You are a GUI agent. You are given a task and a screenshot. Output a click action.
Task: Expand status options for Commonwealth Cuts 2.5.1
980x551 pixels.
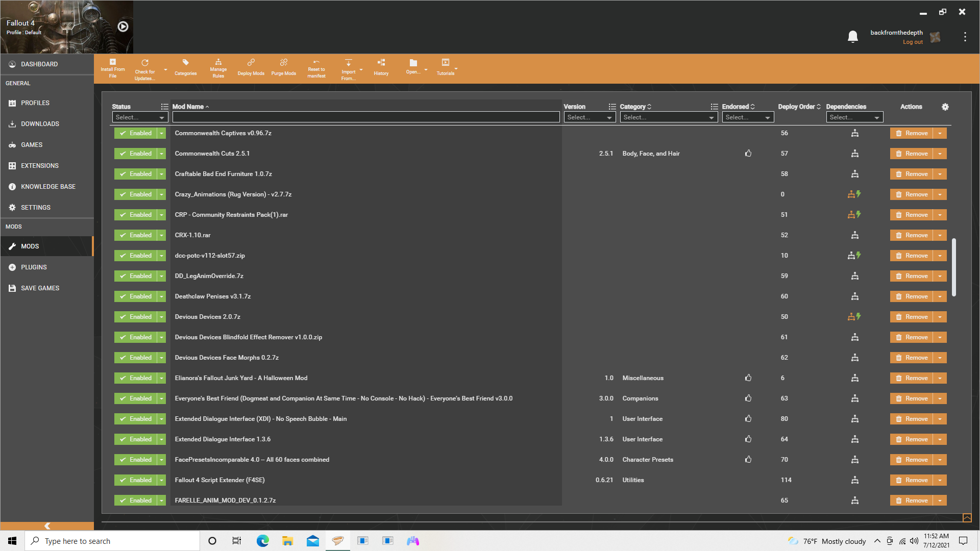pos(162,154)
